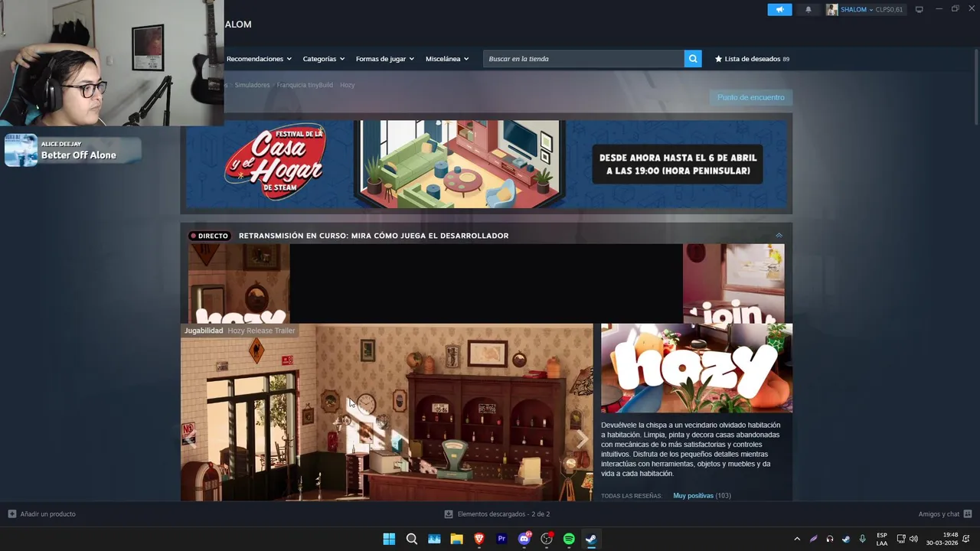Open the taskbar clock showing 19:48
980x551 pixels.
[942, 539]
